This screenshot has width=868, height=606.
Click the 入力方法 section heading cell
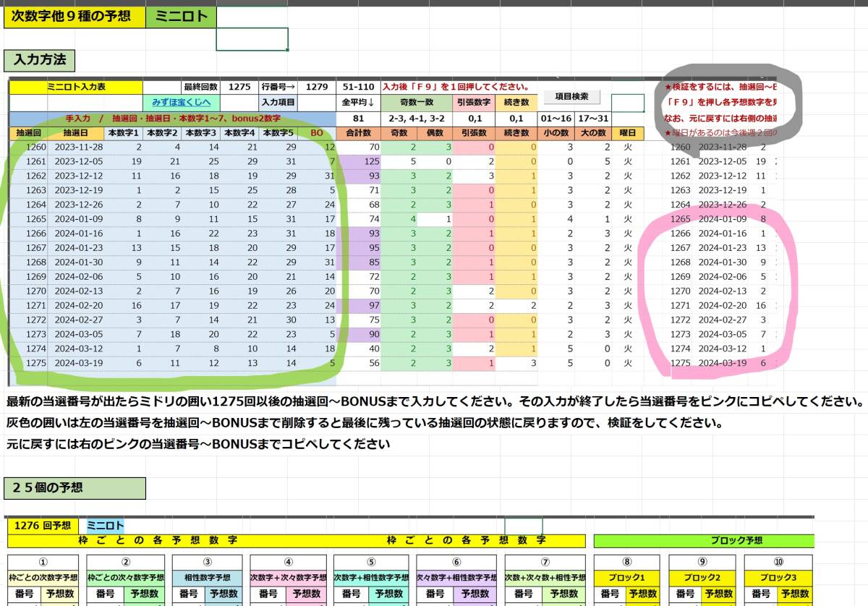tap(40, 61)
